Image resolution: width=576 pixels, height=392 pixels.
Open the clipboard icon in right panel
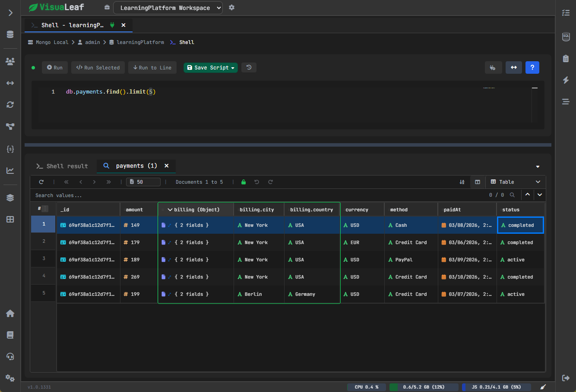(566, 59)
